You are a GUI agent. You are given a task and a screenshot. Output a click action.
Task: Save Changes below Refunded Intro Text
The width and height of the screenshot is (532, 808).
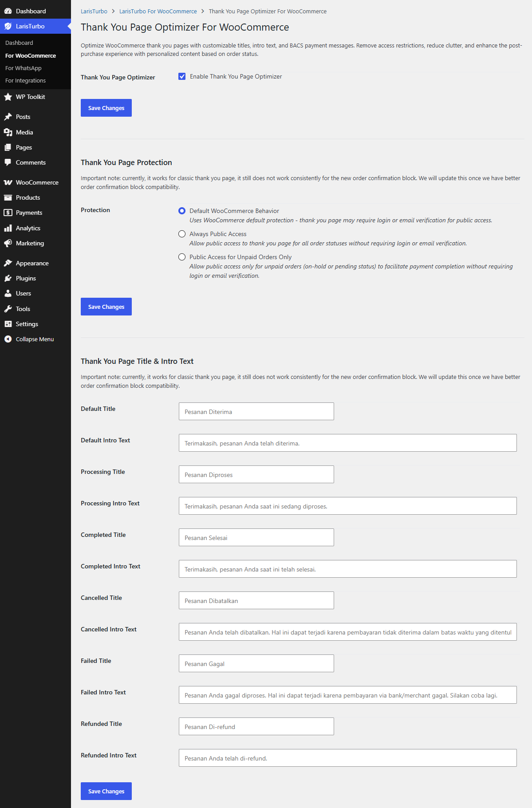(x=106, y=791)
